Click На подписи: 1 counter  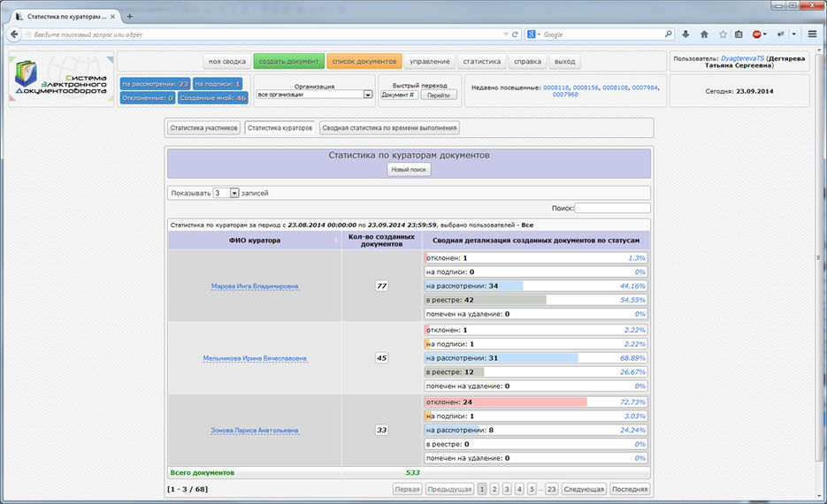(218, 84)
